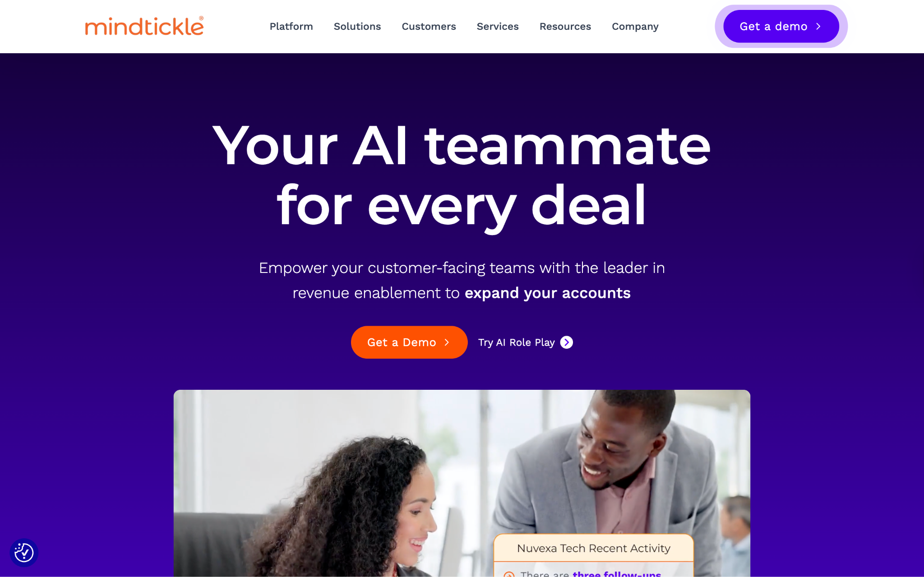Click the Your AI teammate headline

pos(462,146)
